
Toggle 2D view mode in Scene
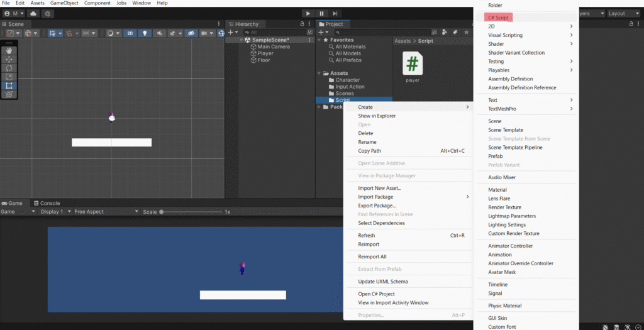(130, 33)
